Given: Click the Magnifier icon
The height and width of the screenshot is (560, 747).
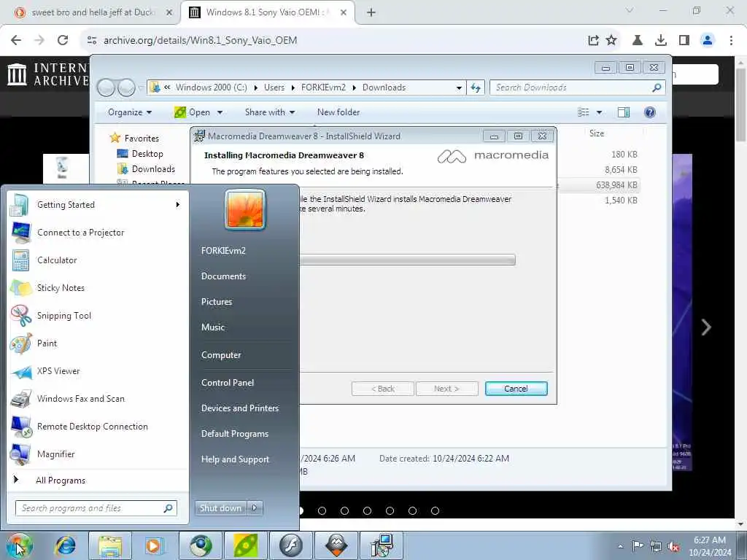Looking at the screenshot, I should tap(21, 454).
